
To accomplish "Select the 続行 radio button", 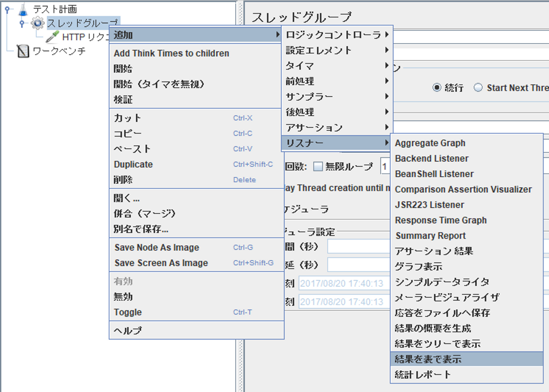I will [x=437, y=88].
